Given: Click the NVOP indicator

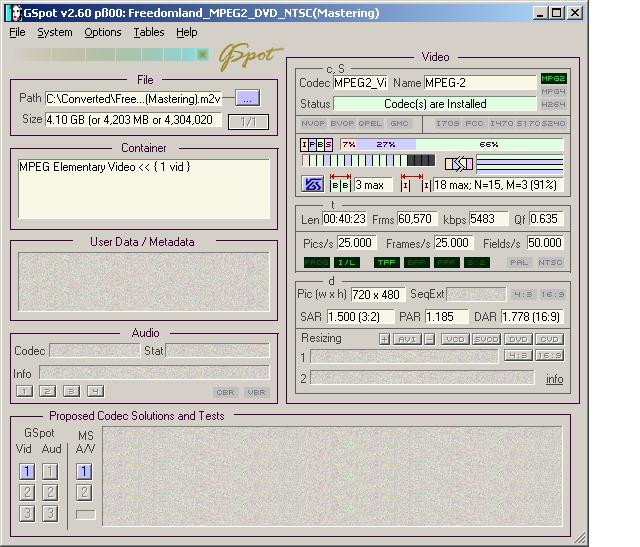Looking at the screenshot, I should pyautogui.click(x=313, y=123).
